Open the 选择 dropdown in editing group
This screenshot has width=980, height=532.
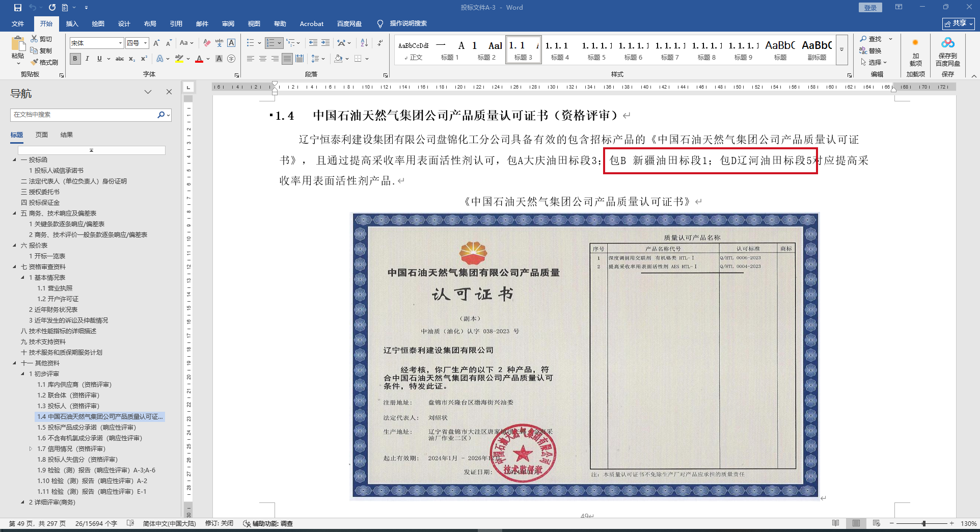tap(874, 62)
